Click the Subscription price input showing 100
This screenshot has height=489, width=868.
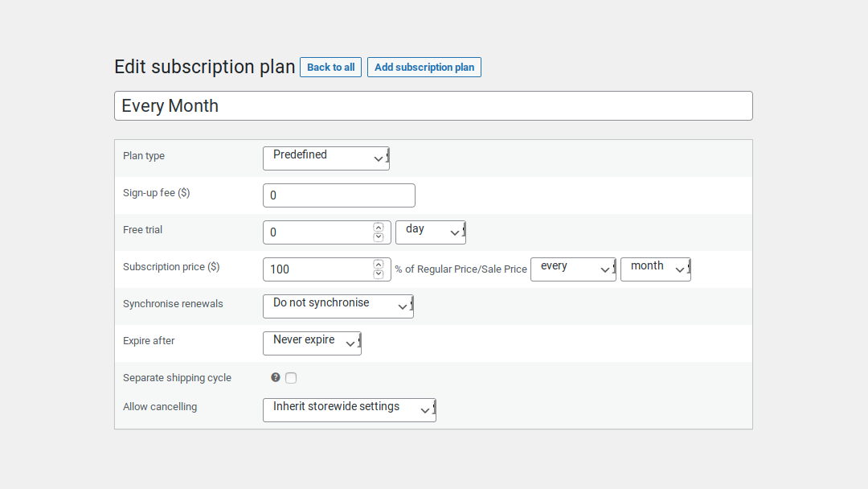pyautogui.click(x=317, y=269)
